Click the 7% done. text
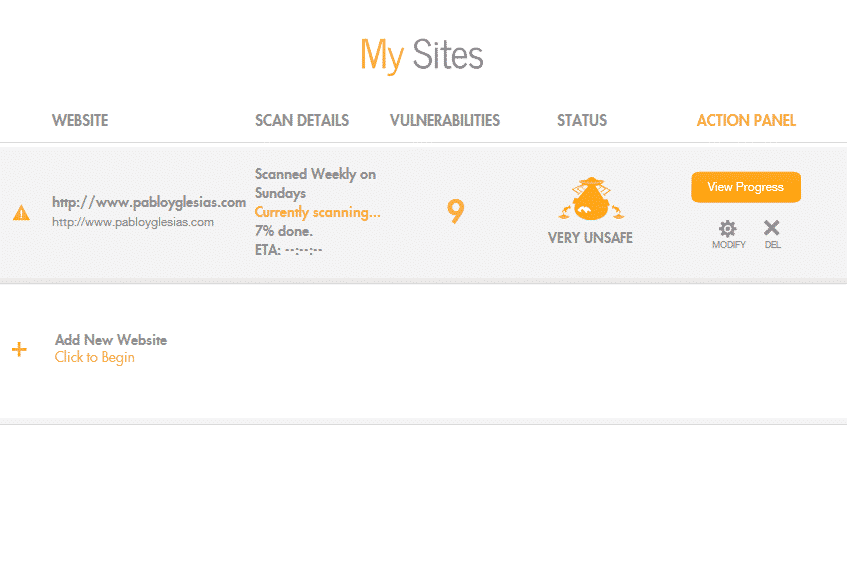The width and height of the screenshot is (847, 567). 284,231
